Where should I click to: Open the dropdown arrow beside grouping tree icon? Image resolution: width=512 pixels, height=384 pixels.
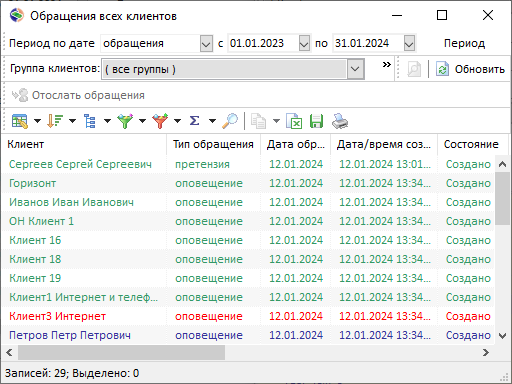coord(107,121)
